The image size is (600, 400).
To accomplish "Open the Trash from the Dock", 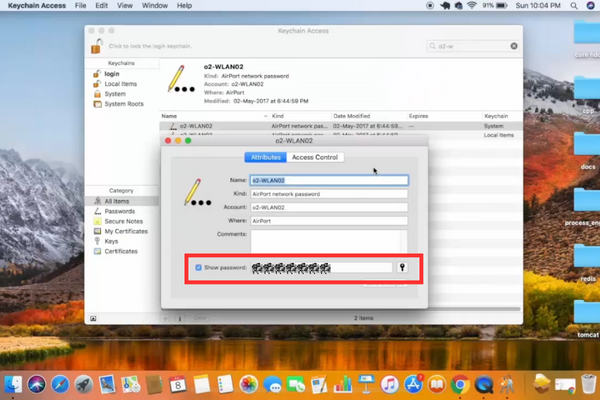I will (x=589, y=384).
